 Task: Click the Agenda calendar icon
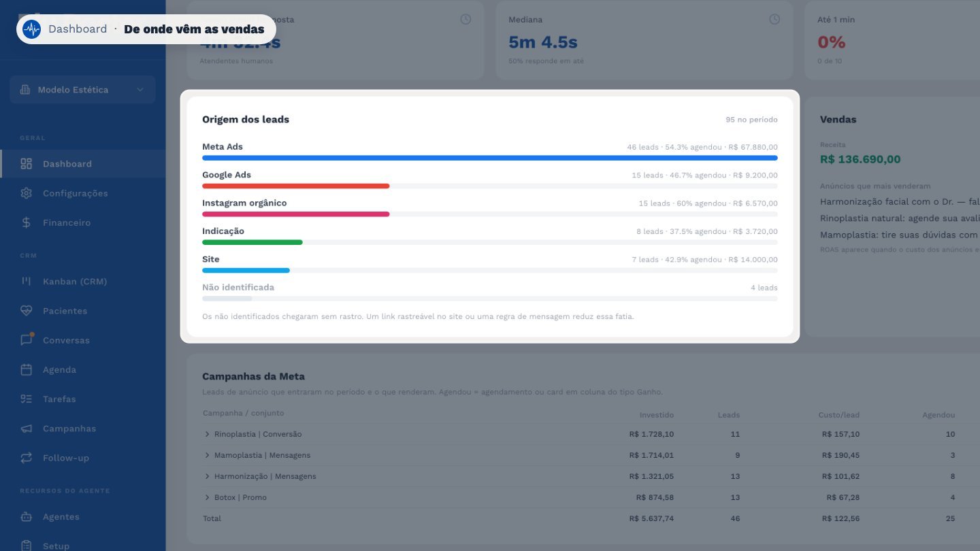point(27,370)
